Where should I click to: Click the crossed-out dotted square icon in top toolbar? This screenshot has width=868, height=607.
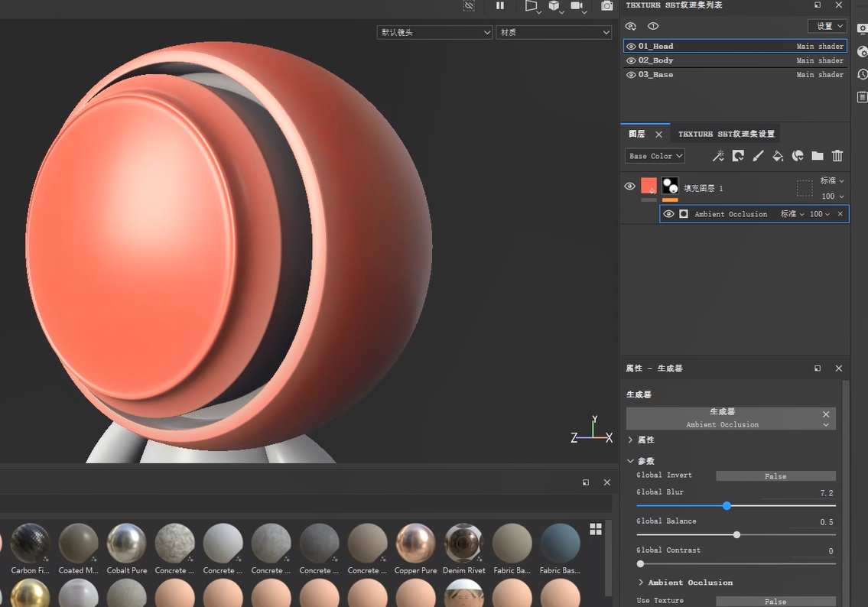point(469,5)
